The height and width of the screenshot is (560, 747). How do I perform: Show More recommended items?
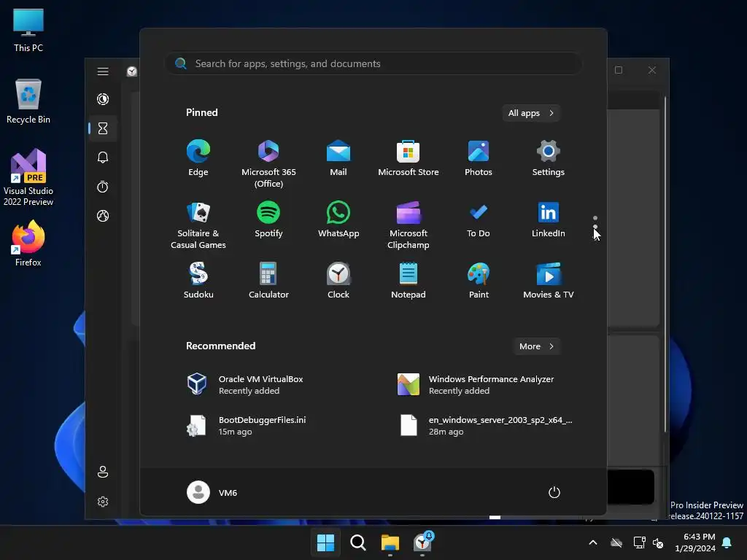pyautogui.click(x=536, y=346)
